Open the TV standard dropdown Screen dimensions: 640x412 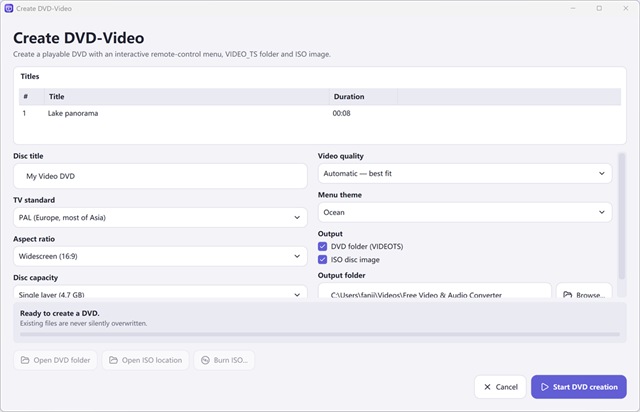(x=160, y=217)
